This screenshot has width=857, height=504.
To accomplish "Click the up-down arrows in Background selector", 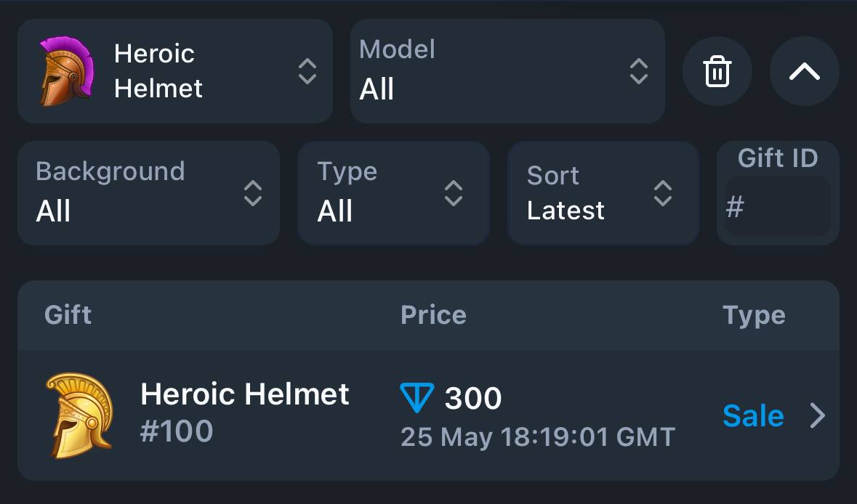I will [x=252, y=192].
